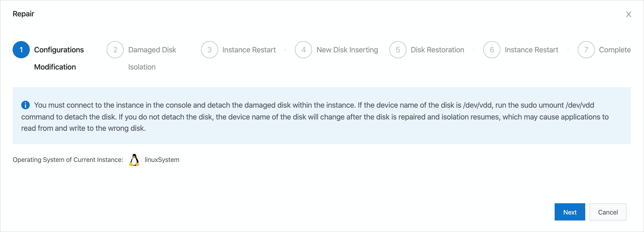
Task: Click the Cancel button
Action: pos(608,212)
